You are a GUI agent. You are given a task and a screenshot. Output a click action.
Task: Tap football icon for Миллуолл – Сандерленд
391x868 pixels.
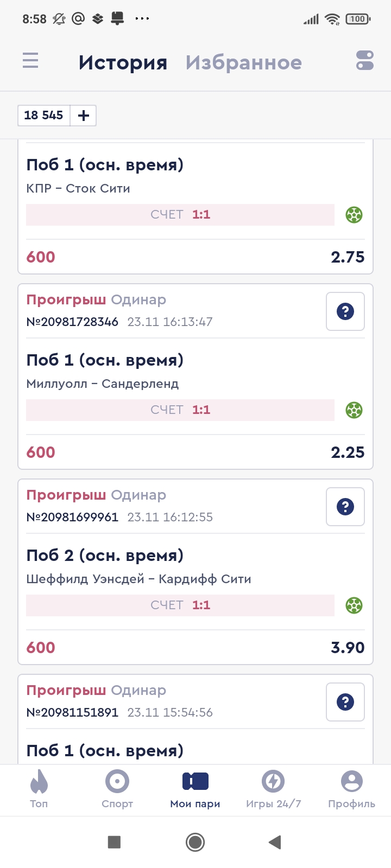click(x=354, y=410)
